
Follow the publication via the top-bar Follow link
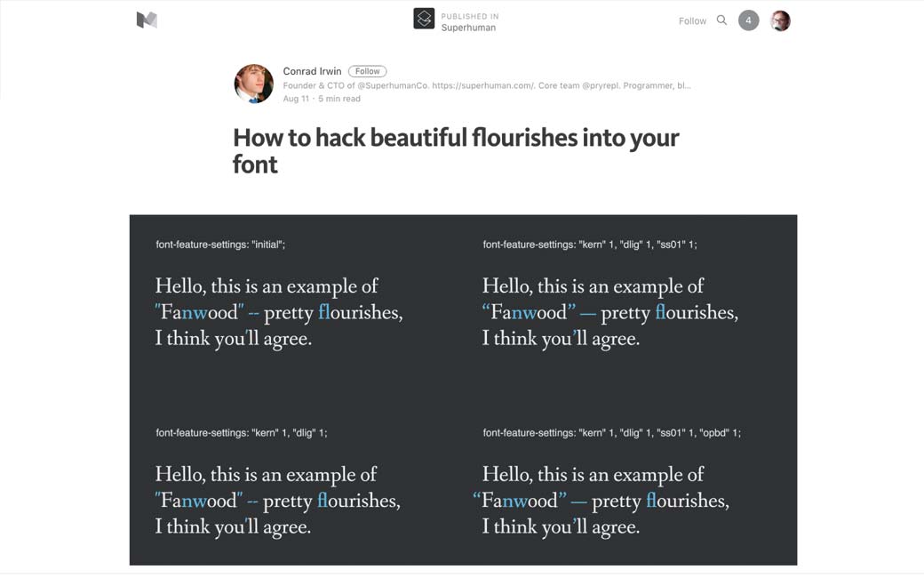pos(692,20)
